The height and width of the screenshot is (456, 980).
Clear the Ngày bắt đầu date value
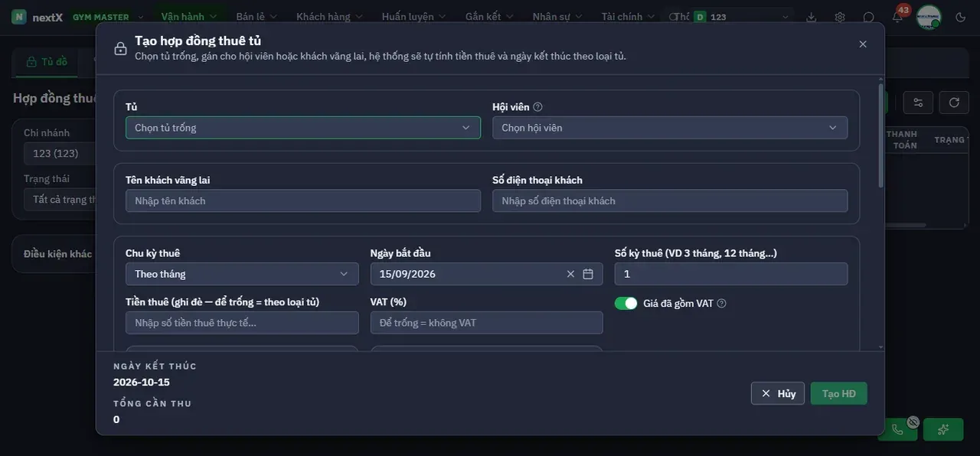click(x=570, y=274)
